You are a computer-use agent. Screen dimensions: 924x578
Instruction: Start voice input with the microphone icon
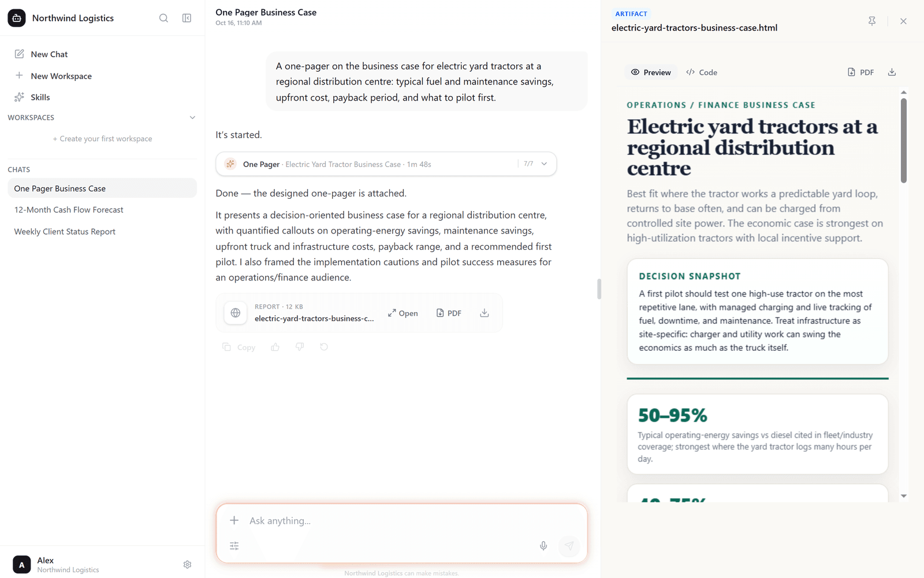[543, 546]
